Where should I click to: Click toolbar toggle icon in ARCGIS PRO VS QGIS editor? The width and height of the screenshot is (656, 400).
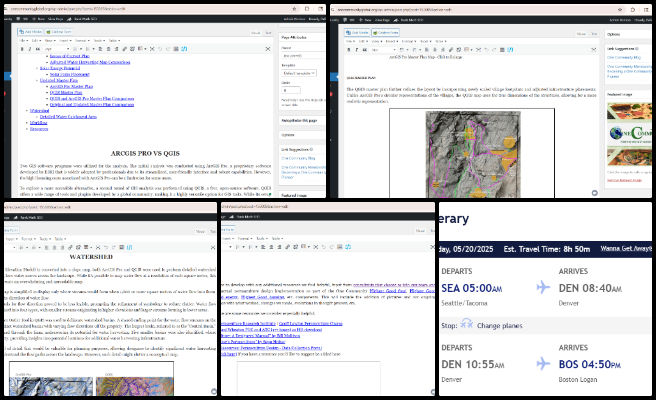point(176,49)
